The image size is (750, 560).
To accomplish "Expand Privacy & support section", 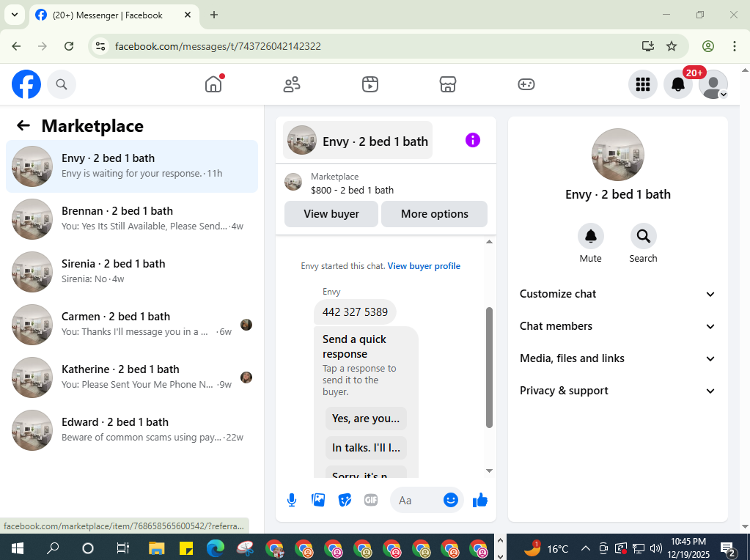I will (617, 391).
